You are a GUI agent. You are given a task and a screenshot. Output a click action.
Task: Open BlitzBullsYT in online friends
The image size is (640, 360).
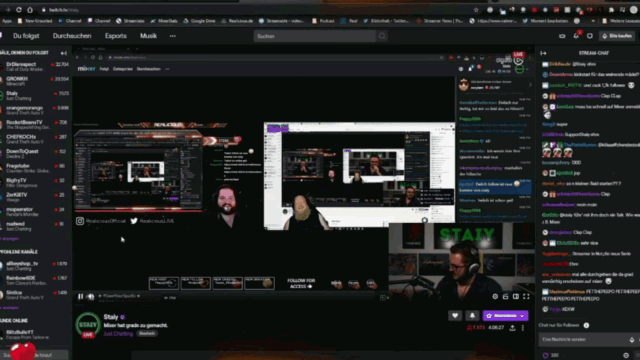pos(35,335)
